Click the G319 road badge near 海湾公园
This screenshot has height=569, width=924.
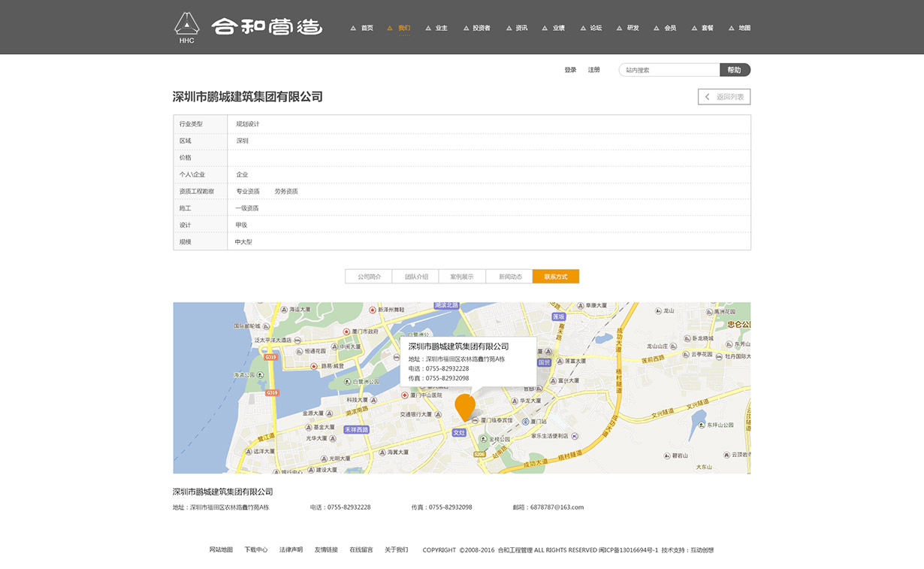[x=270, y=357]
